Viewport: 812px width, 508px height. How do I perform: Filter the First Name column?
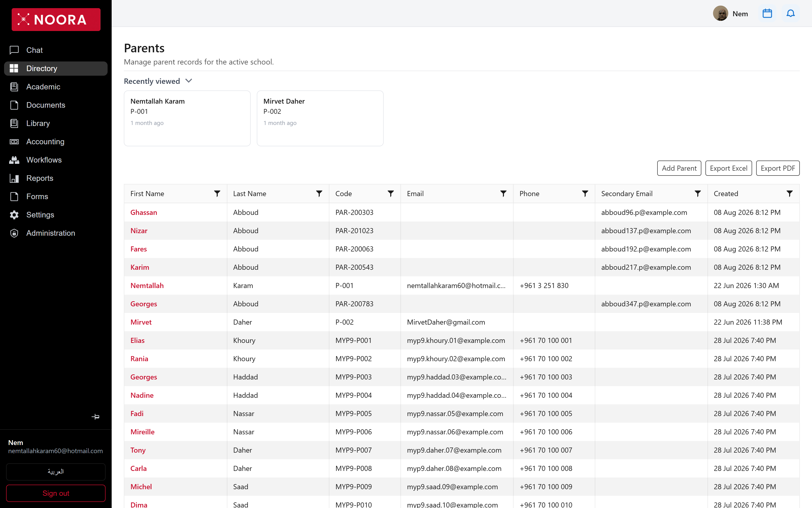coord(217,194)
